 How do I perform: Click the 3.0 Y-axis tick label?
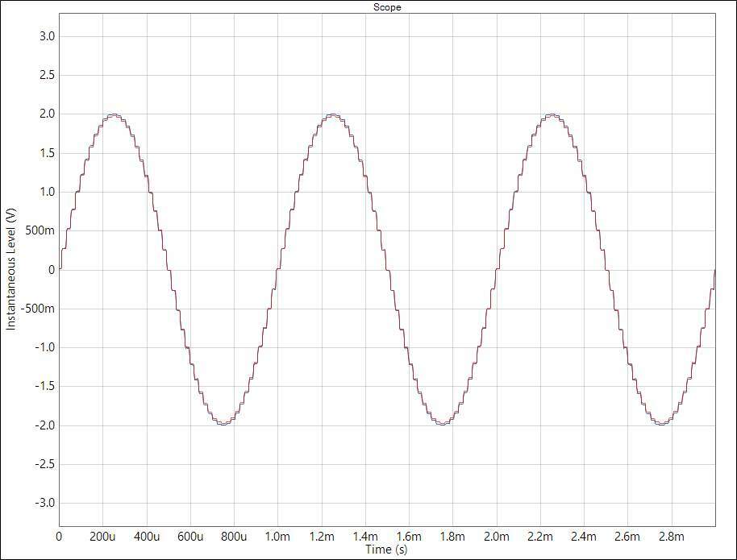[47, 36]
